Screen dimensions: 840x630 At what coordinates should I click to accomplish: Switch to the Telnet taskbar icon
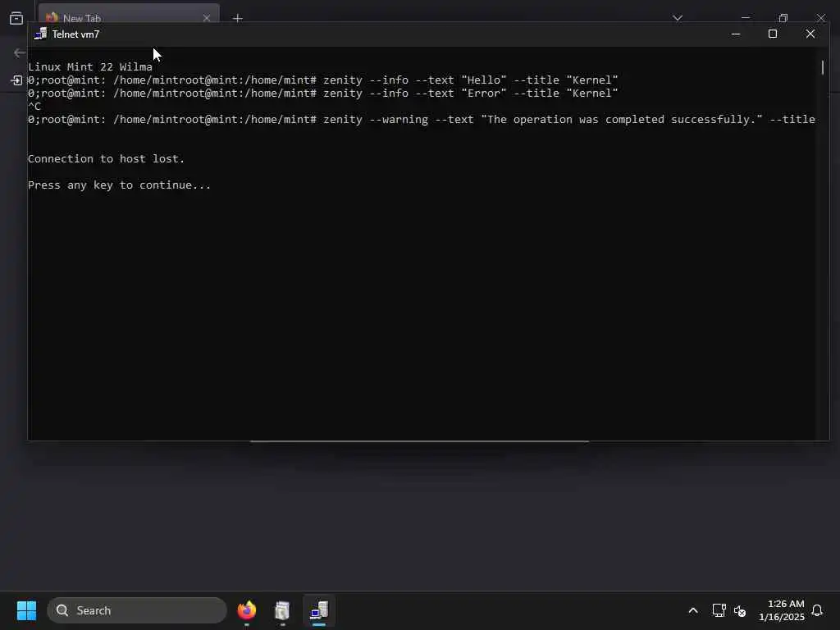pyautogui.click(x=319, y=610)
